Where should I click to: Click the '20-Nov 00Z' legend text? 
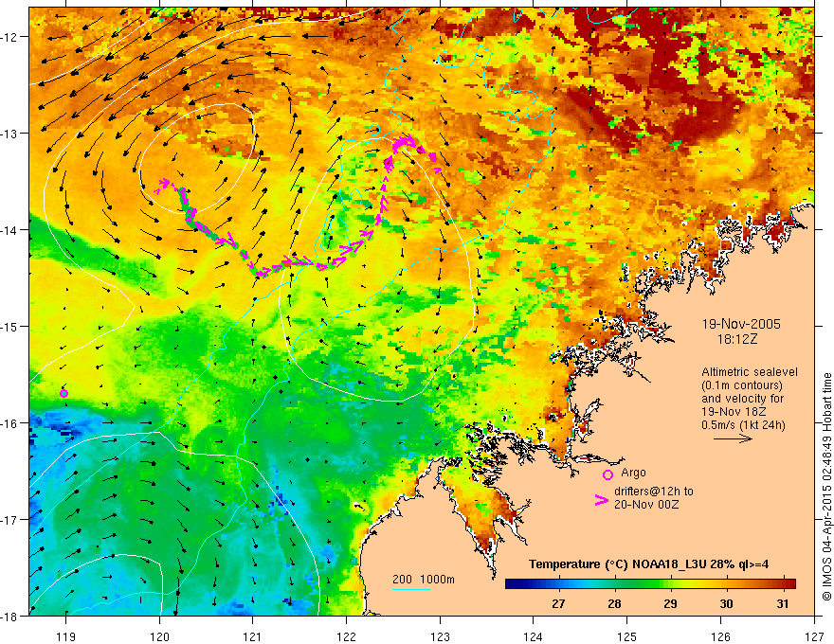(646, 504)
